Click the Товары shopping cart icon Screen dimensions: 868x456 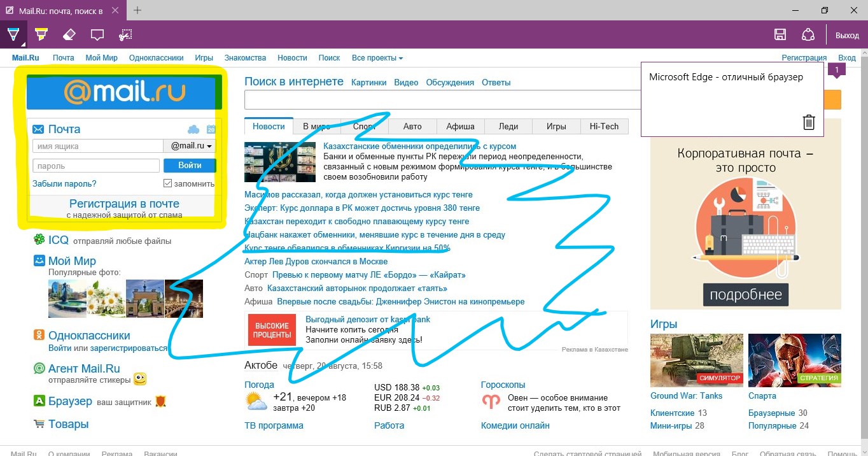[x=39, y=424]
